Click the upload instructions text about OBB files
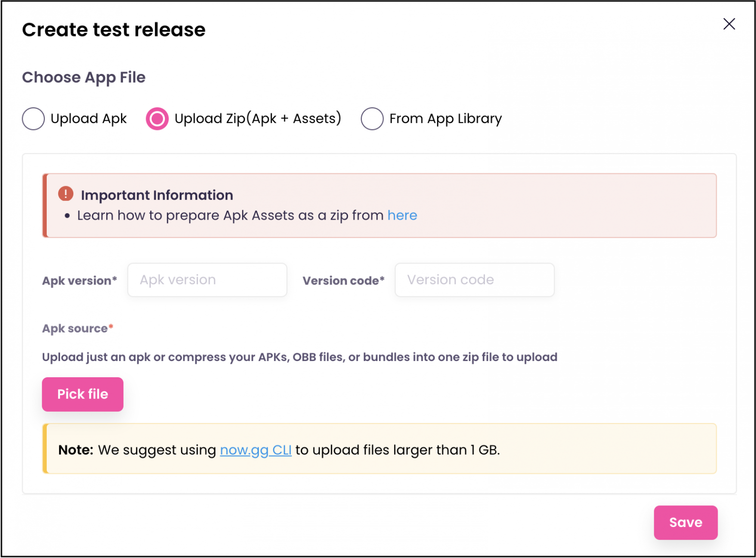The image size is (756, 558). click(x=299, y=357)
